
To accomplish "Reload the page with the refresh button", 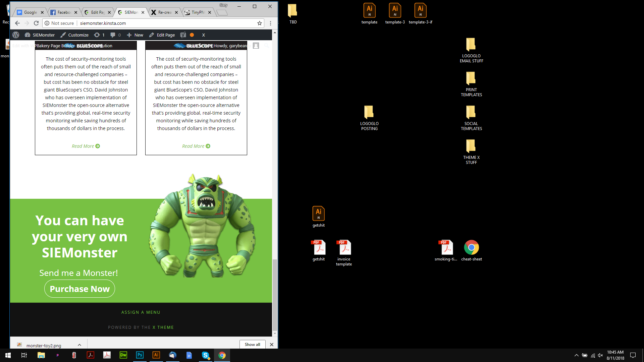I will tap(36, 23).
